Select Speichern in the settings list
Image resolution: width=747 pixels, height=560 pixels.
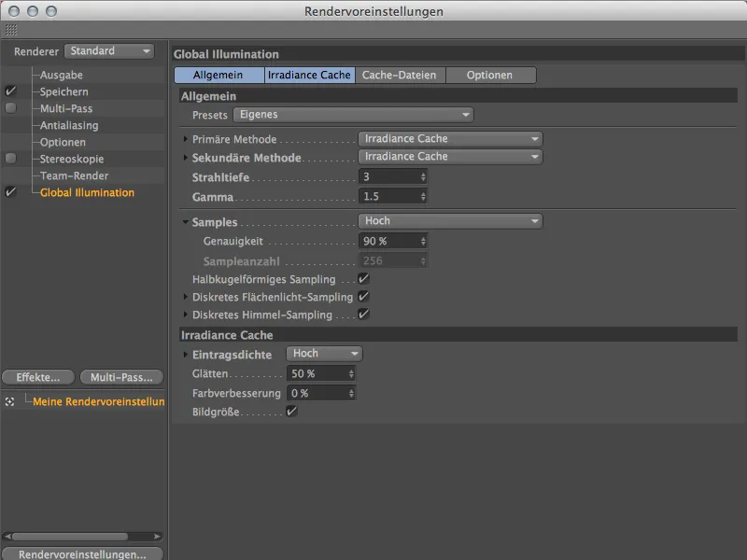(63, 91)
